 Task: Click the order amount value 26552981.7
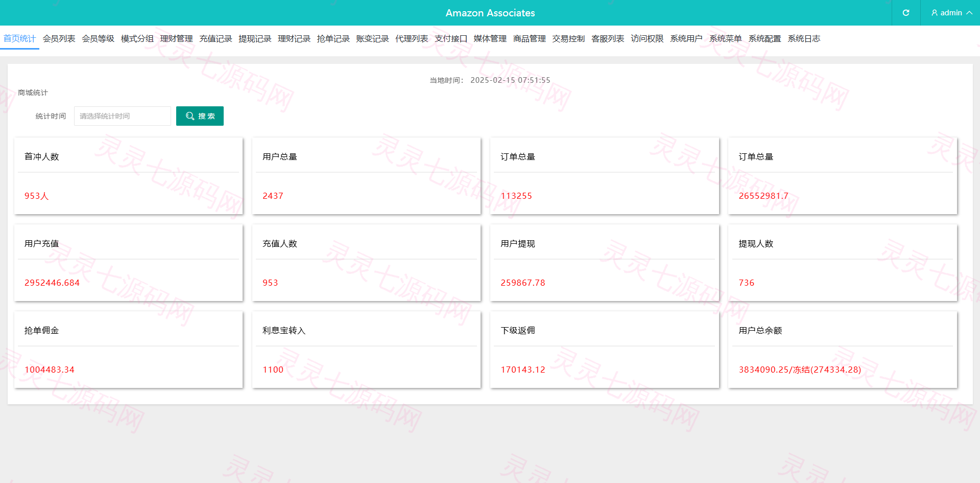click(x=763, y=196)
